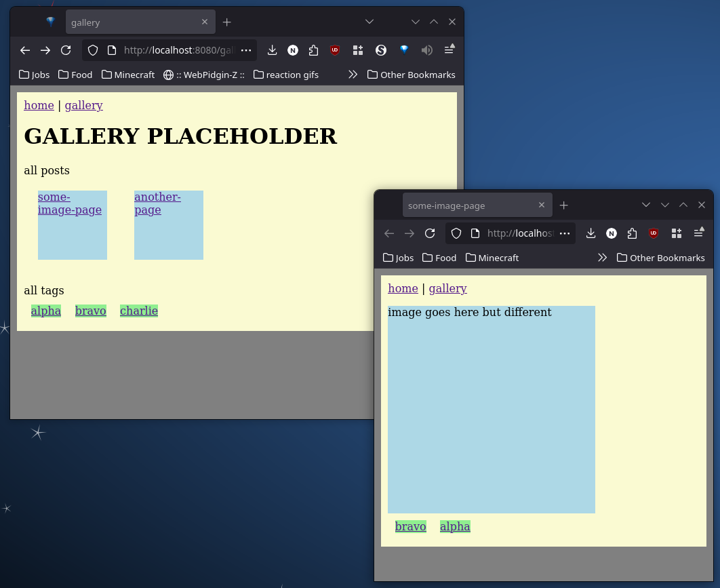Open uBlock Origin in the gallery window
720x588 pixels.
335,50
